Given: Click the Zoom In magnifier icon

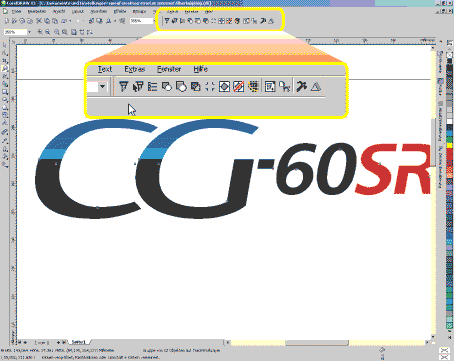Looking at the screenshot, I should click(x=40, y=32).
